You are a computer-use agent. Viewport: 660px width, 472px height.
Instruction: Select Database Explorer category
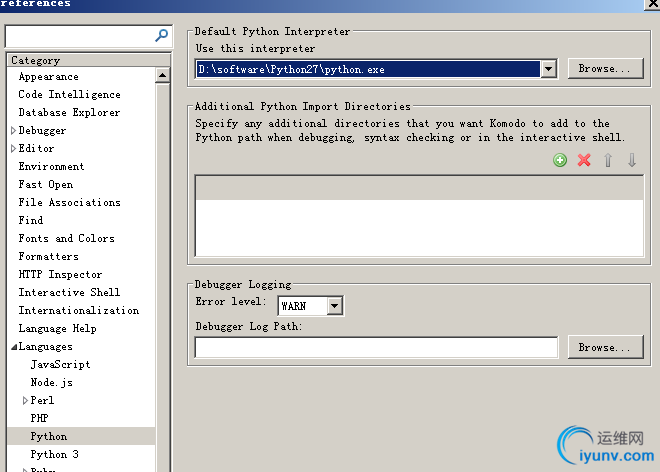point(69,112)
